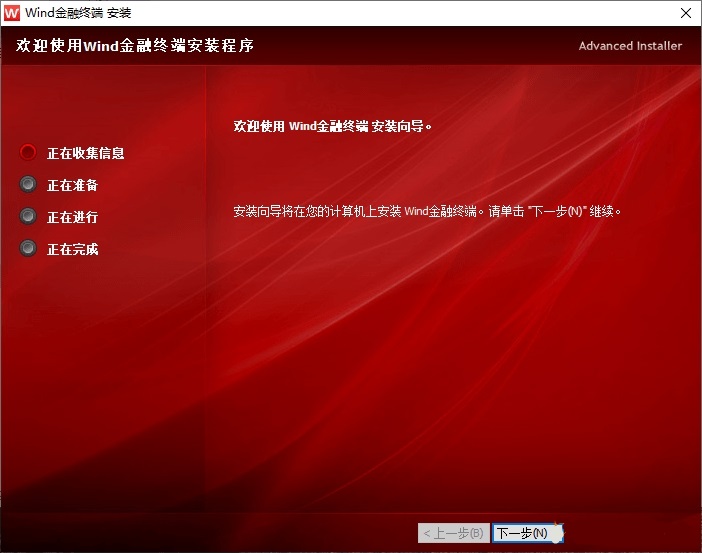Click empty red area below 正在完成 step
Screen dimensions: 702x553
[x=100, y=380]
